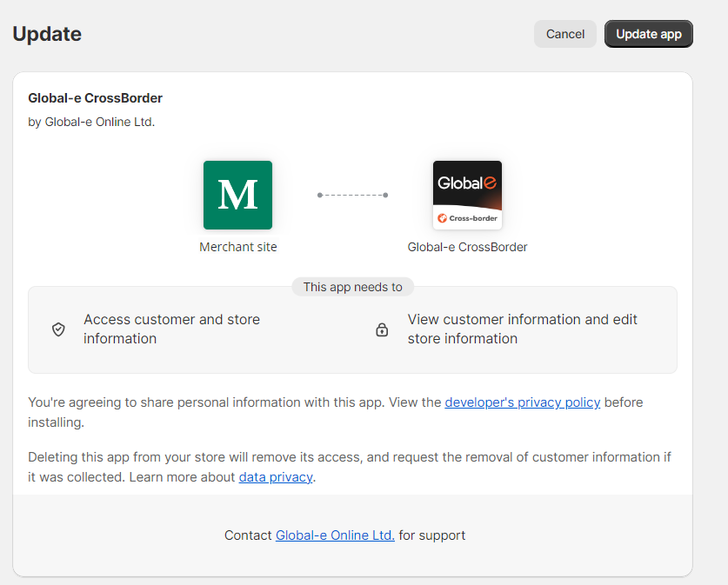Click the Global-e CrossBorder caption under logo

click(467, 247)
